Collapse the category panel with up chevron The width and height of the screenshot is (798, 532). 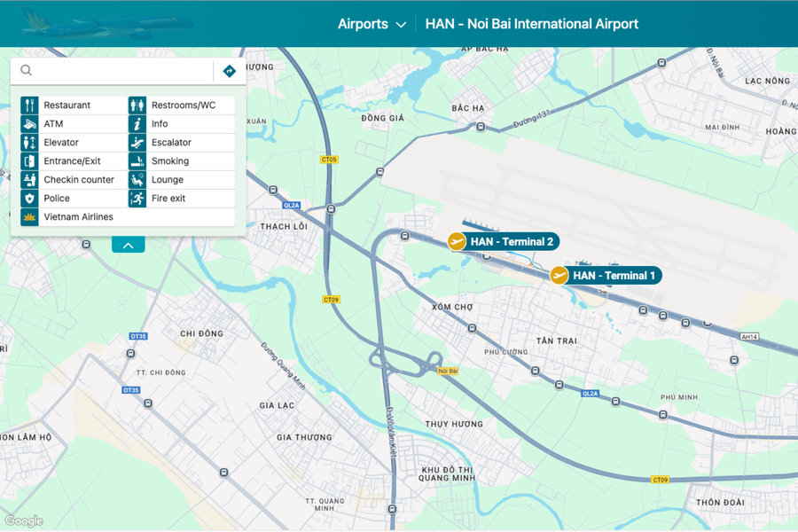pyautogui.click(x=129, y=245)
